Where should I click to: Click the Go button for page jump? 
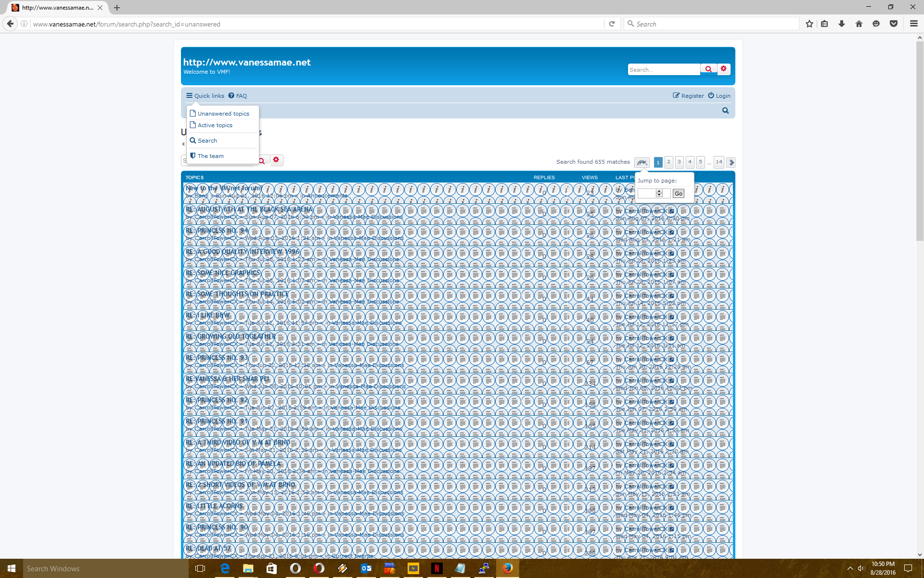[x=678, y=194]
